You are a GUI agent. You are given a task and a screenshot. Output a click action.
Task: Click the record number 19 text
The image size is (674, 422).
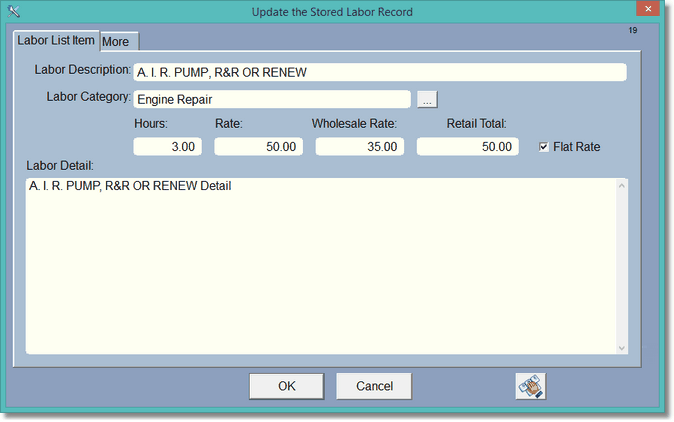point(633,31)
